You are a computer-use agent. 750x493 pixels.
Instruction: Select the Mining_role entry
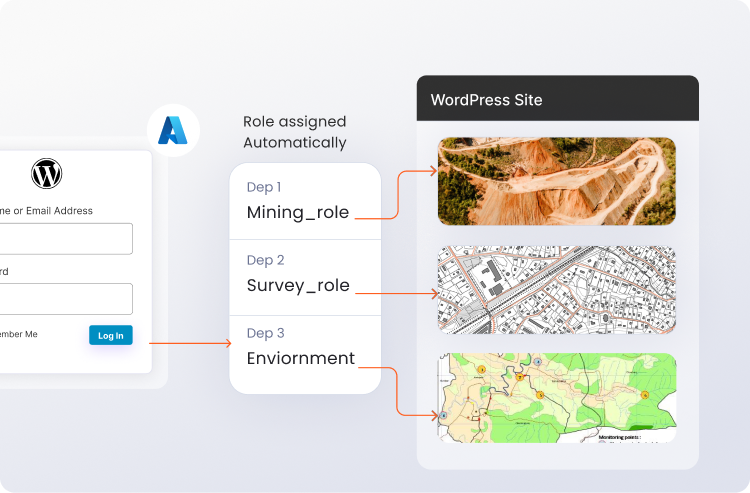pyautogui.click(x=298, y=212)
